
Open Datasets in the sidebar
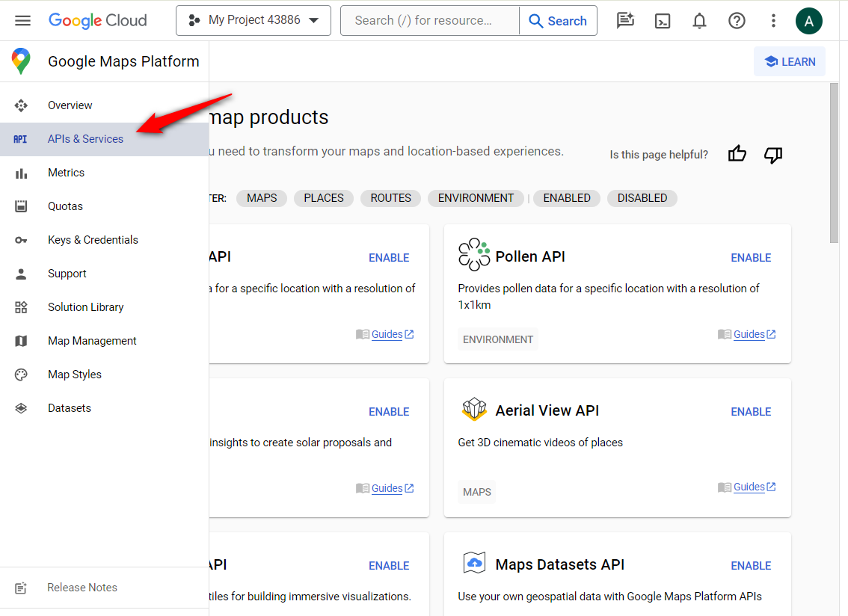[105, 408]
